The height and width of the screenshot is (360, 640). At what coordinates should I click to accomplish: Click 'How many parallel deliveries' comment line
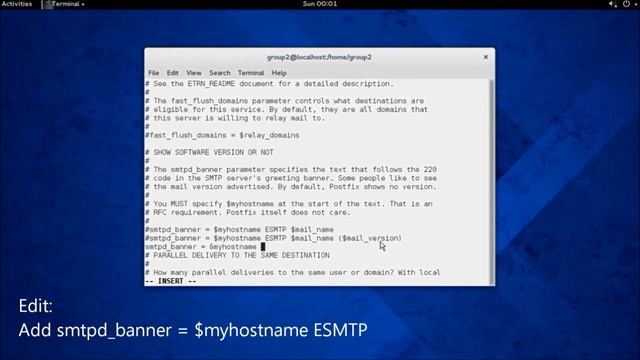point(293,272)
